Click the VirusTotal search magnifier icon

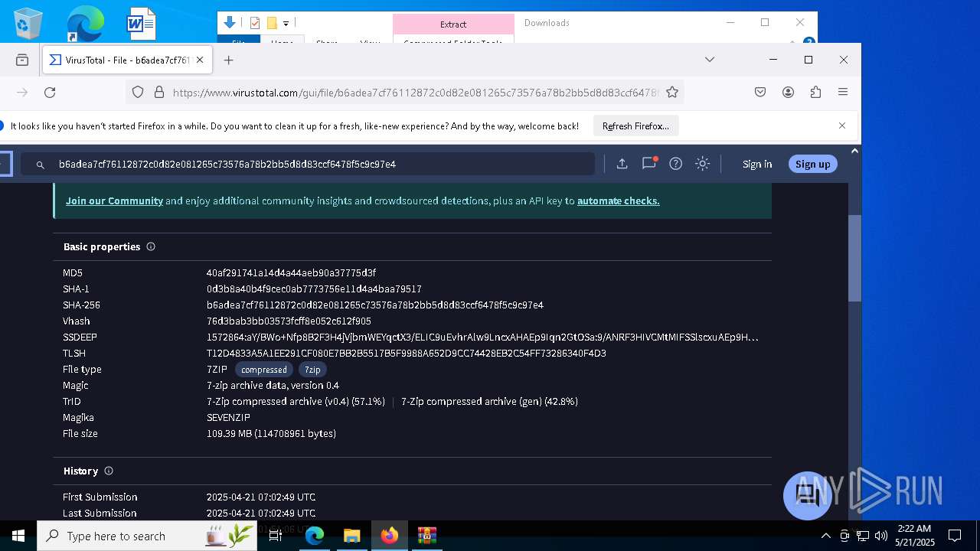(41, 165)
